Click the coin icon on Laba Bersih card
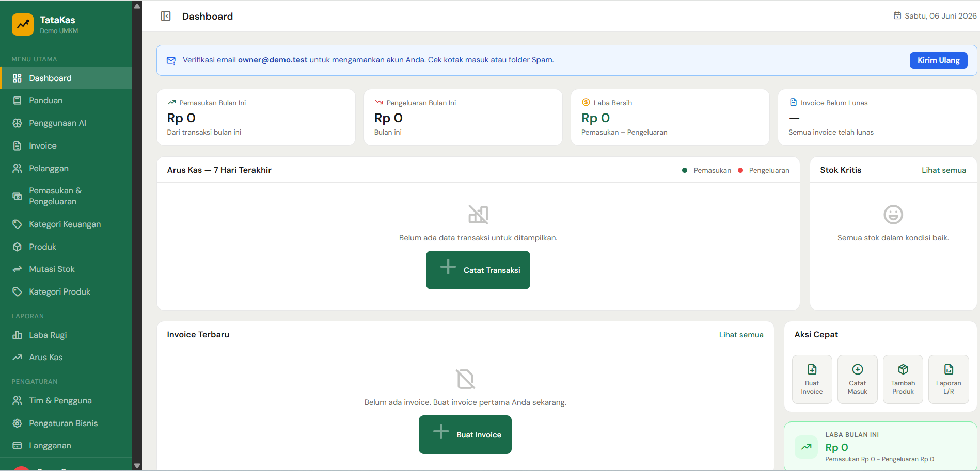 [586, 102]
